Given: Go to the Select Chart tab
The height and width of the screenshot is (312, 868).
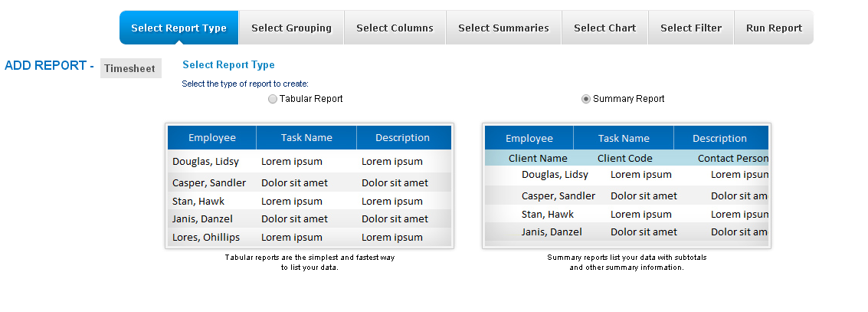Looking at the screenshot, I should (x=604, y=28).
